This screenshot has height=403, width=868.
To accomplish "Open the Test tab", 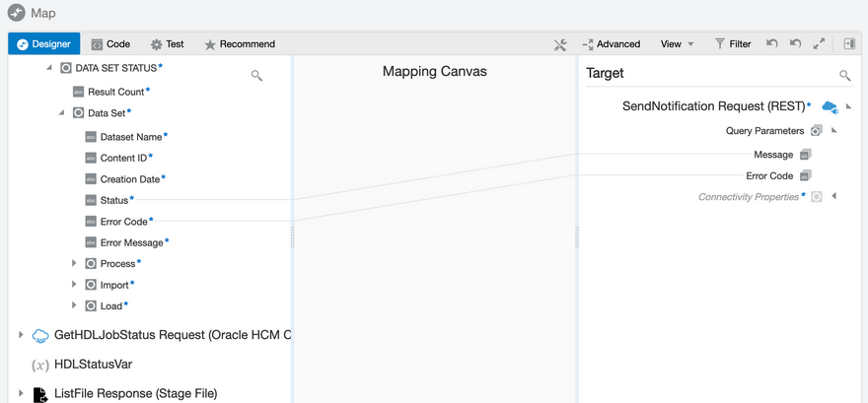I will click(167, 44).
